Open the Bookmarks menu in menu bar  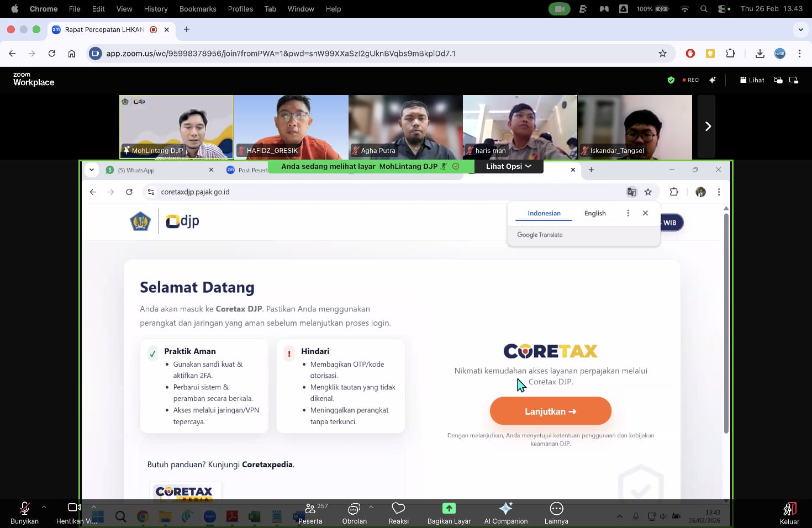click(x=197, y=9)
